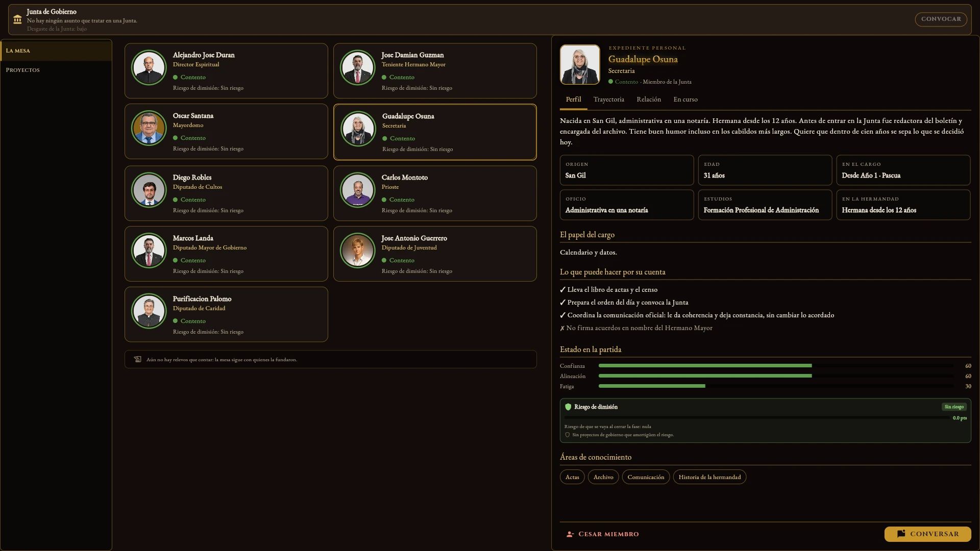The height and width of the screenshot is (551, 980).
Task: Click the Confianza progress bar
Action: 776,366
